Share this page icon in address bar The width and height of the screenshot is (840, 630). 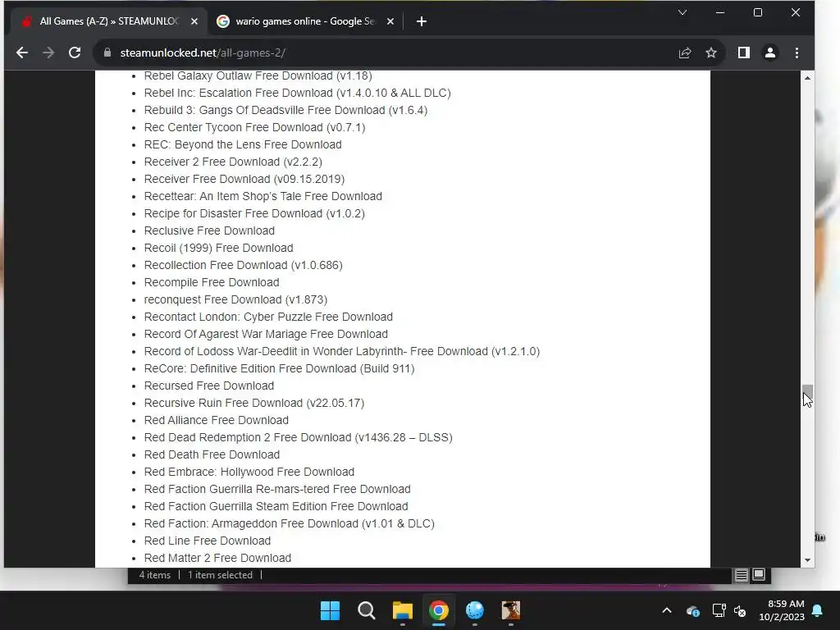(x=685, y=52)
